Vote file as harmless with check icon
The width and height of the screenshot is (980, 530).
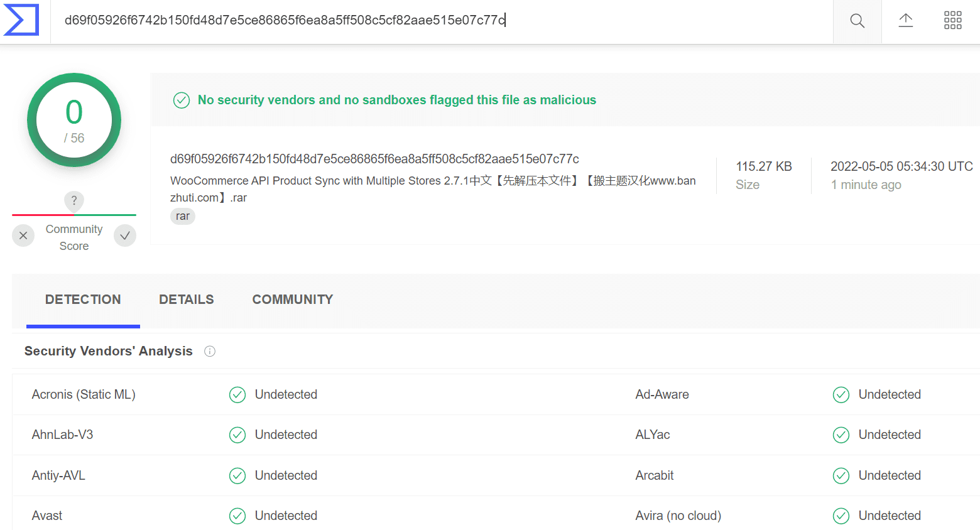125,235
